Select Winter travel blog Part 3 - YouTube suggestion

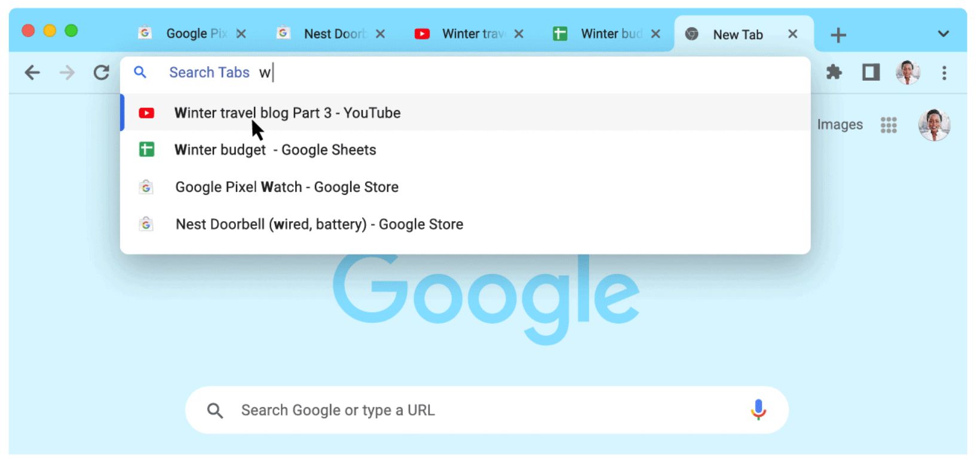point(465,112)
